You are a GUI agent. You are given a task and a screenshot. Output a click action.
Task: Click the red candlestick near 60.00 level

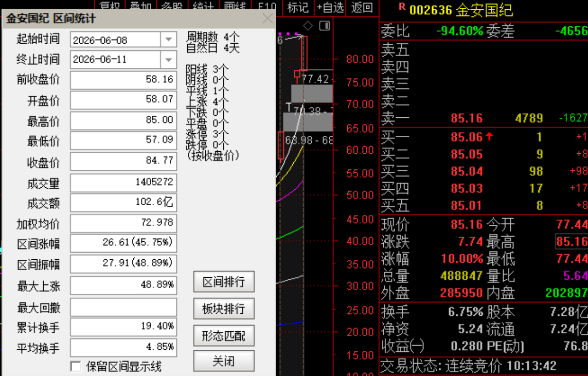coord(281,146)
